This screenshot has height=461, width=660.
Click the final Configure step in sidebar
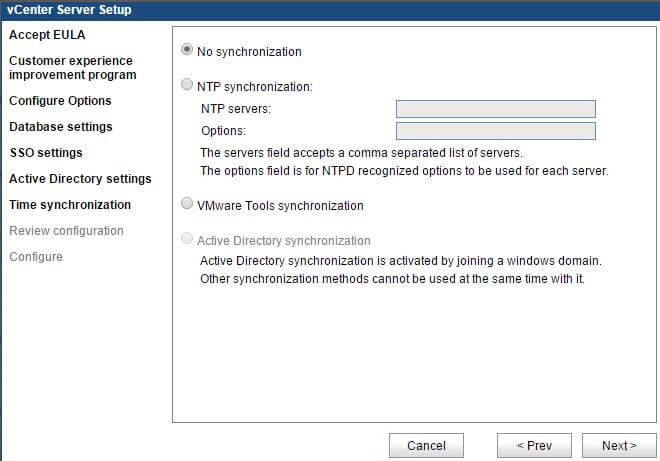(36, 257)
